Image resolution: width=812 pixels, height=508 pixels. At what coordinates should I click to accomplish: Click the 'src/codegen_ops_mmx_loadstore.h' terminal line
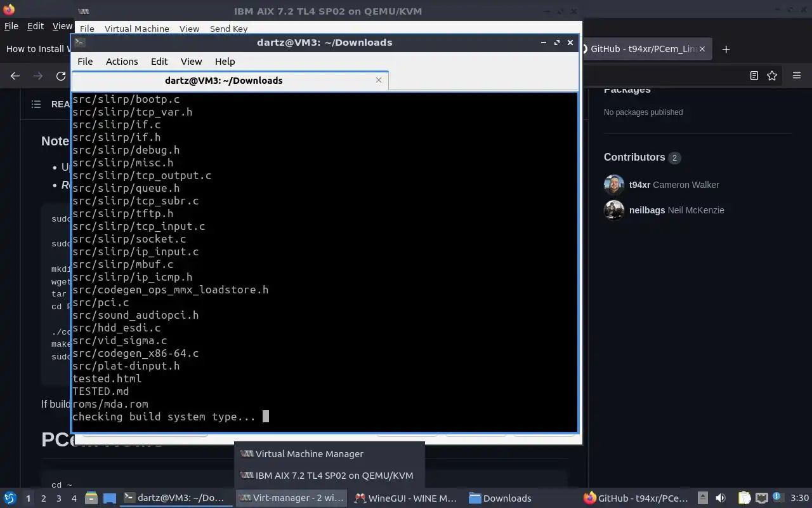pos(170,290)
